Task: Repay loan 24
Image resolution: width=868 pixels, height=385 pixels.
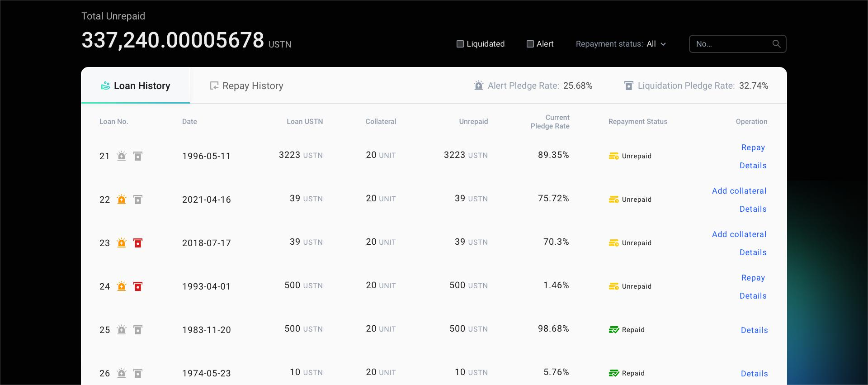Action: [x=753, y=278]
